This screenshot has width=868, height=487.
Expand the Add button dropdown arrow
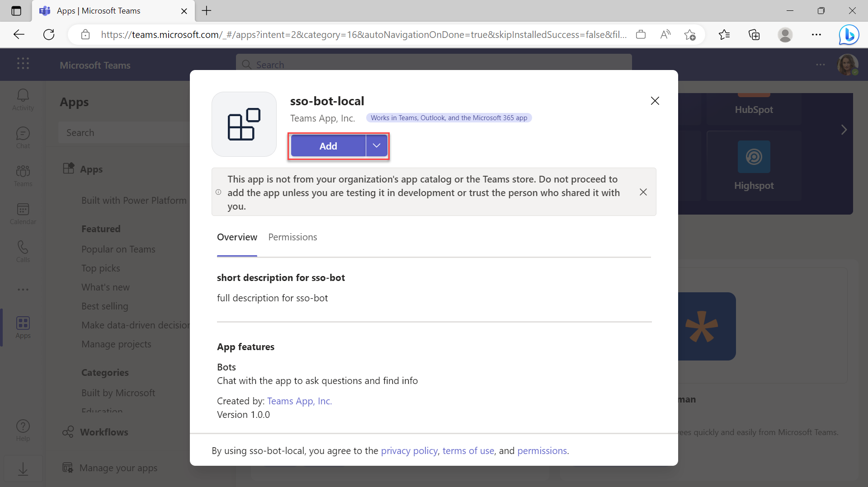click(x=377, y=146)
